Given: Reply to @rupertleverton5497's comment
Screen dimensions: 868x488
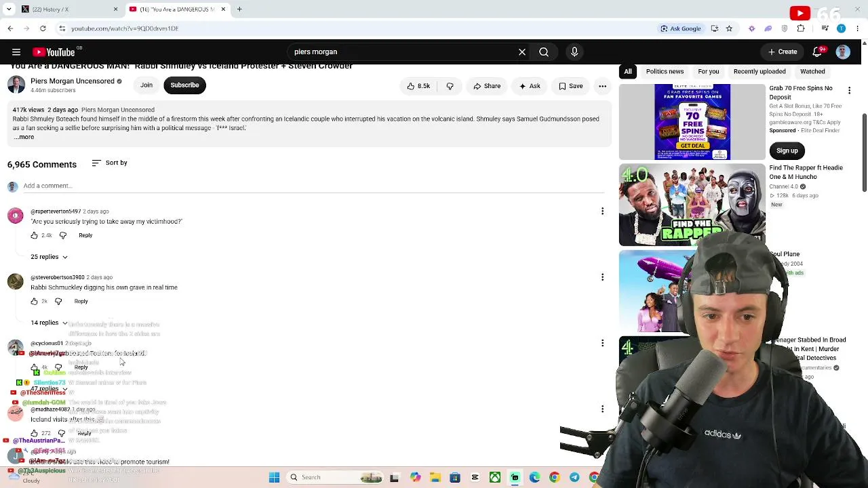Looking at the screenshot, I should (x=85, y=235).
